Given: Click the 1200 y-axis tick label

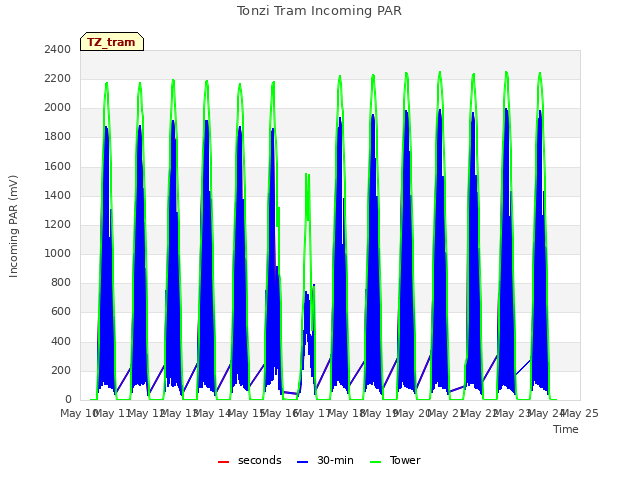Looking at the screenshot, I should [58, 224].
